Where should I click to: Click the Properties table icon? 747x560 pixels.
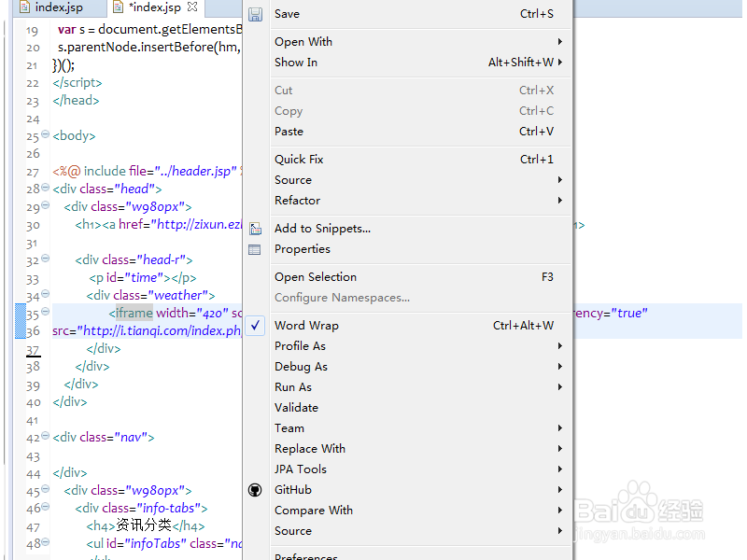pyautogui.click(x=255, y=249)
